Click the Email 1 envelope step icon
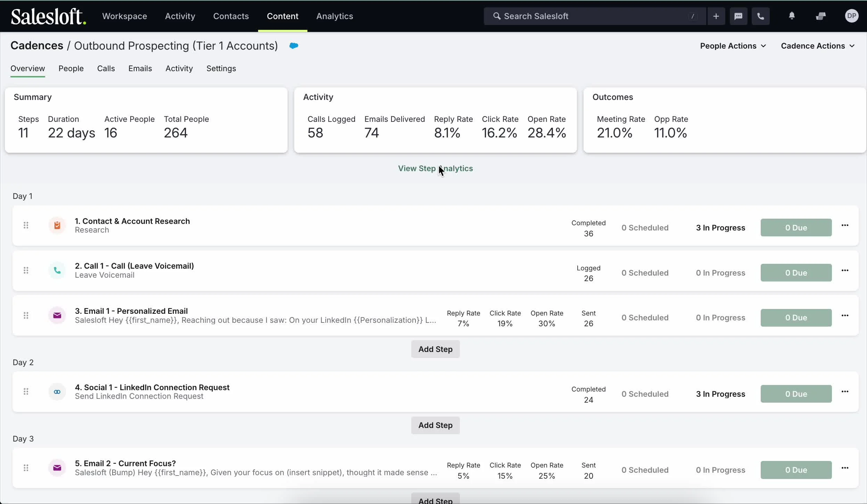Viewport: 867px width, 504px height. click(x=57, y=316)
